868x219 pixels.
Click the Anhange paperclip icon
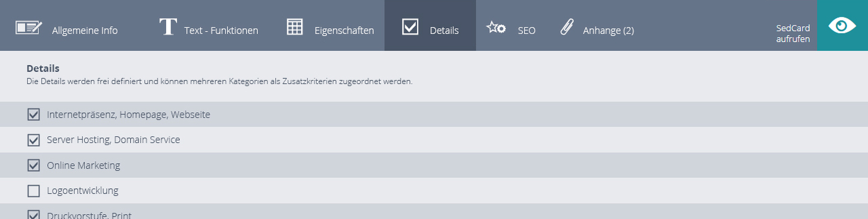point(567,26)
